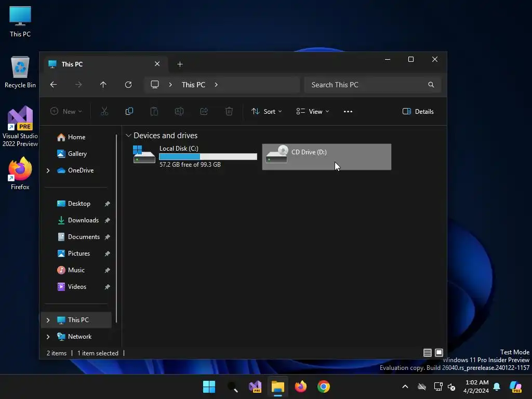
Task: Unpin Desktop from quick access
Action: pos(107,204)
